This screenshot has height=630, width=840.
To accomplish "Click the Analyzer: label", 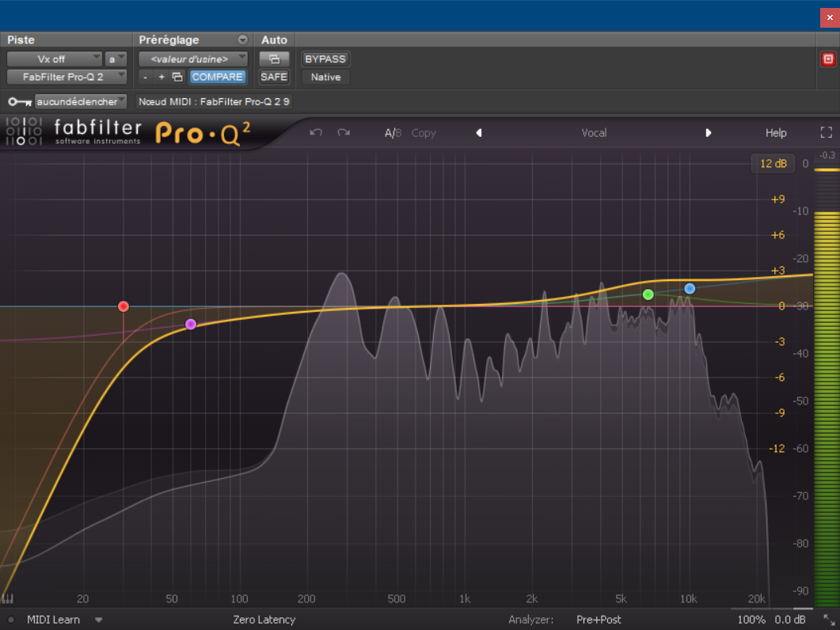I will 531,620.
